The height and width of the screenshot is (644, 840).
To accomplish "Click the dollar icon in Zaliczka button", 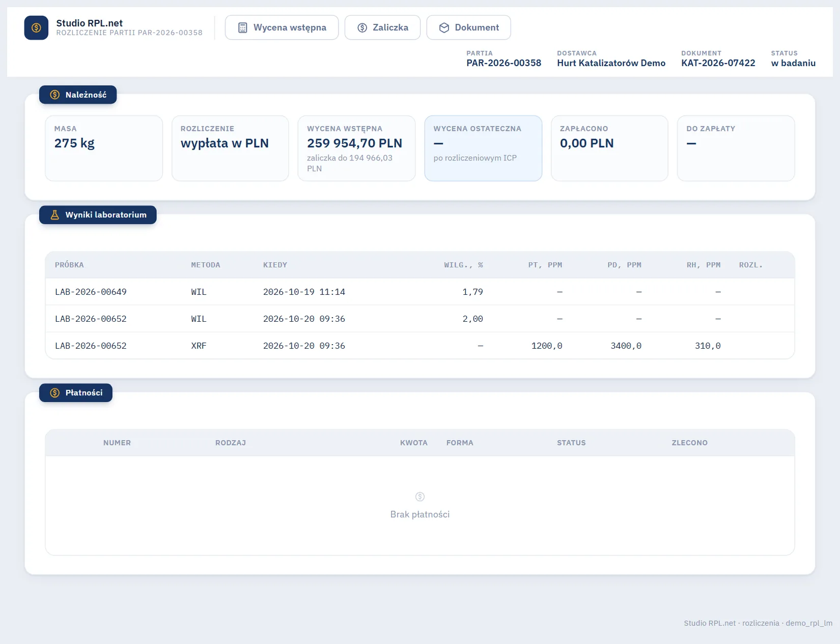I will pyautogui.click(x=362, y=27).
